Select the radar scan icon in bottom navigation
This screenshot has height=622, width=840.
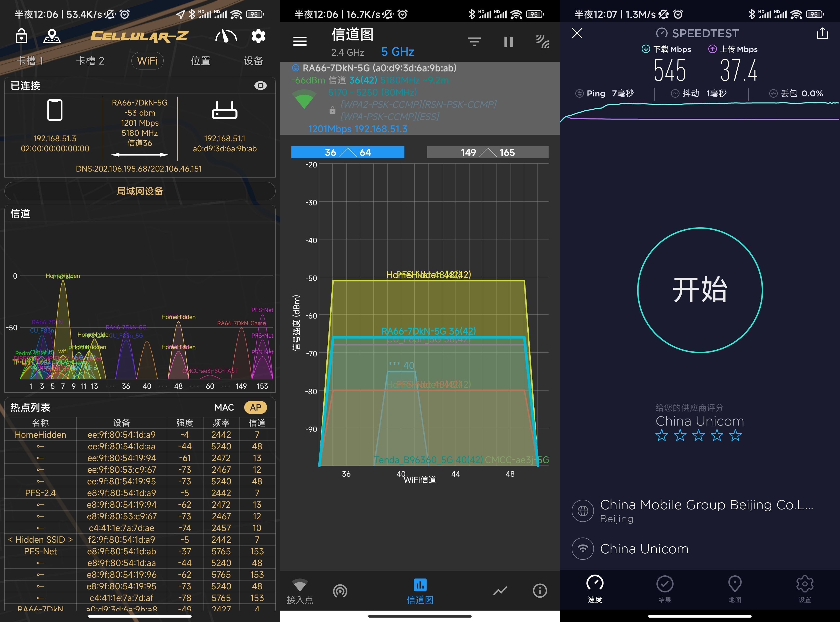tap(340, 590)
